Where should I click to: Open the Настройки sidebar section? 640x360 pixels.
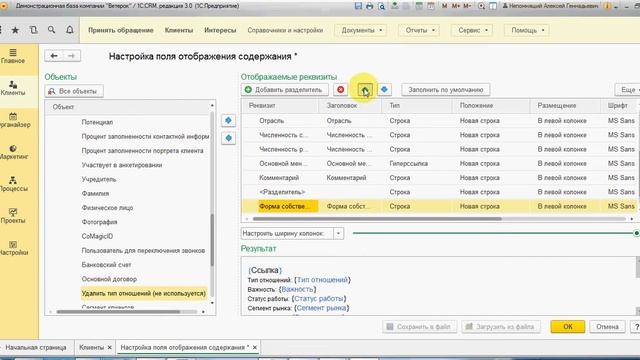pos(13,248)
